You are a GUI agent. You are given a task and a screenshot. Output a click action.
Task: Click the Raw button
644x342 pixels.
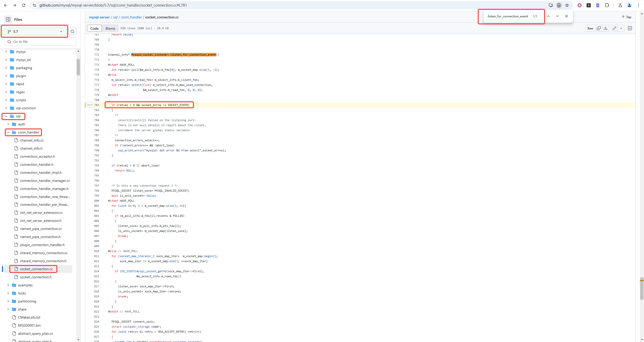(x=590, y=28)
